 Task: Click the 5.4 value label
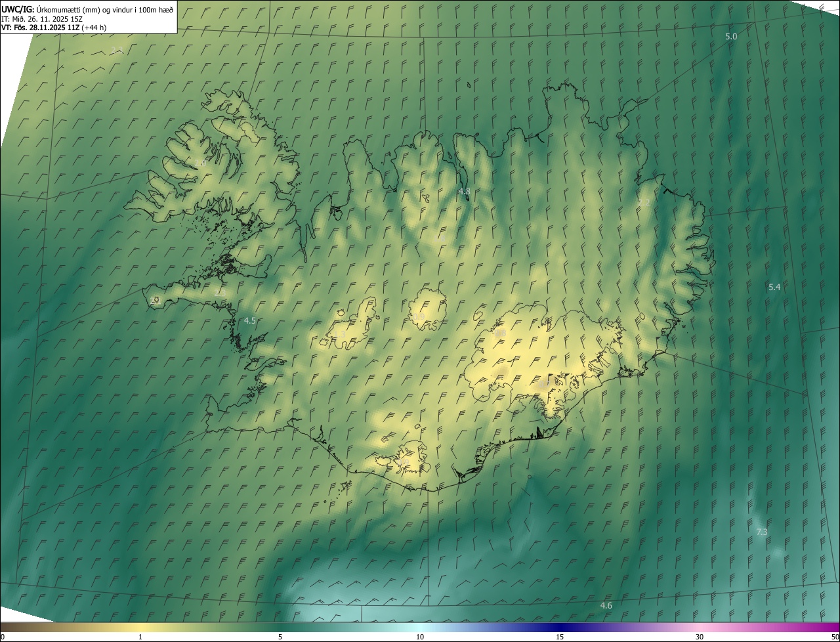point(774,287)
